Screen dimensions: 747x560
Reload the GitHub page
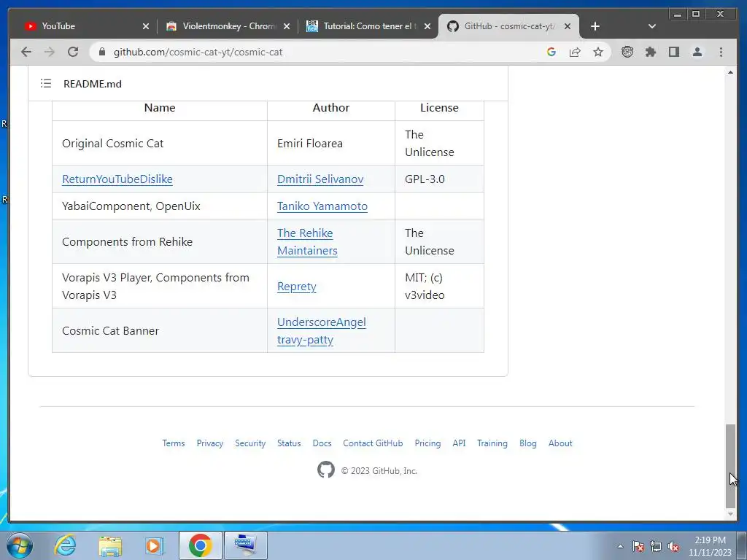click(x=73, y=52)
